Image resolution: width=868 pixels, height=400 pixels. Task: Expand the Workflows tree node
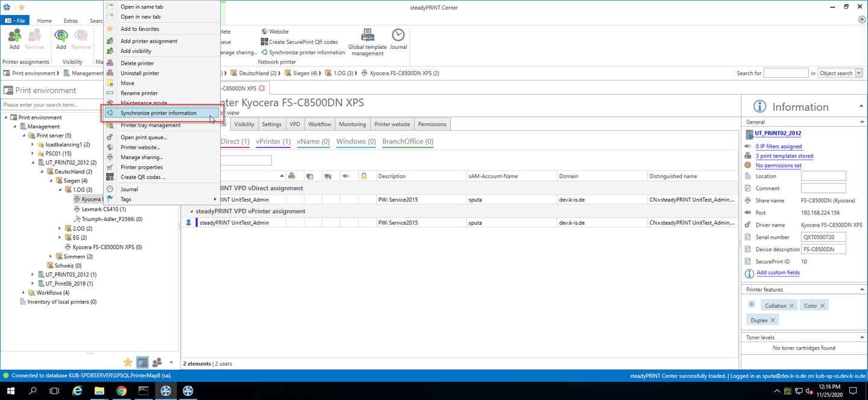pyautogui.click(x=24, y=293)
